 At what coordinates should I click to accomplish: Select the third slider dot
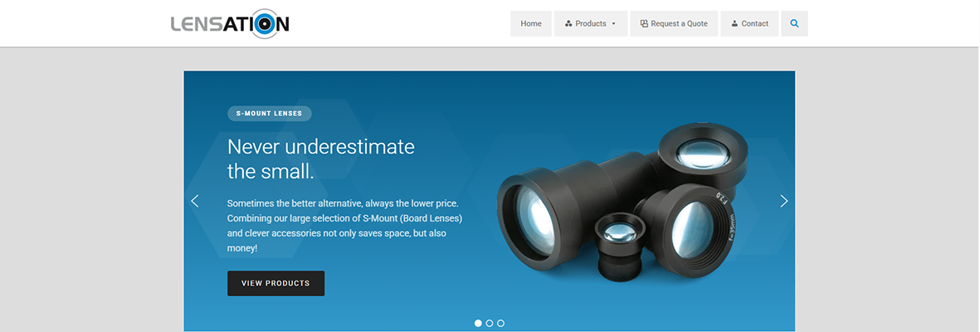pyautogui.click(x=500, y=323)
